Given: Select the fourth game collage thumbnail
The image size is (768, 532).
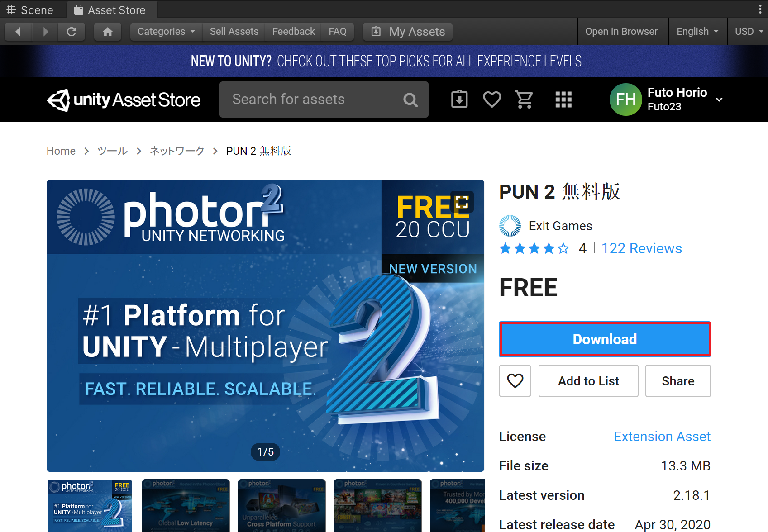Looking at the screenshot, I should pyautogui.click(x=377, y=506).
